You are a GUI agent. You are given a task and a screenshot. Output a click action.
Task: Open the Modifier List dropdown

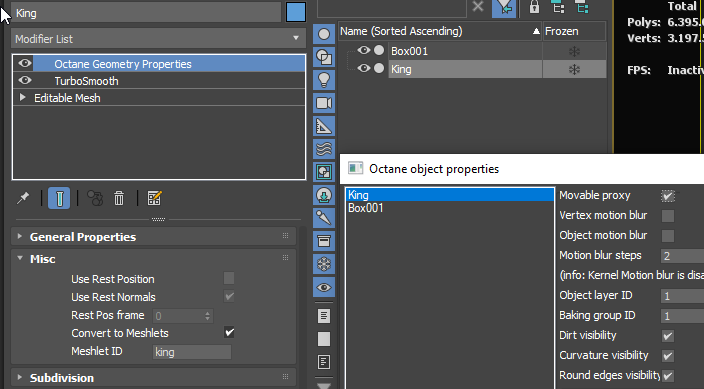click(x=158, y=39)
